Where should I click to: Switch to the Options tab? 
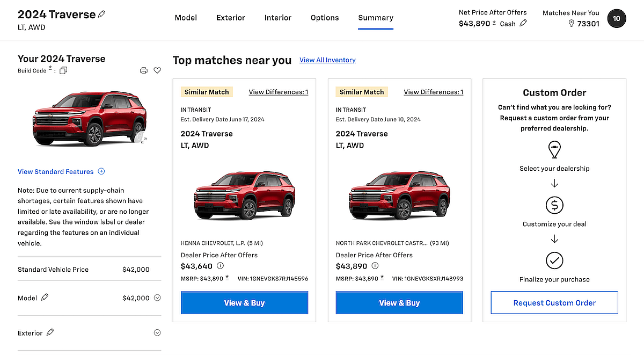click(324, 18)
